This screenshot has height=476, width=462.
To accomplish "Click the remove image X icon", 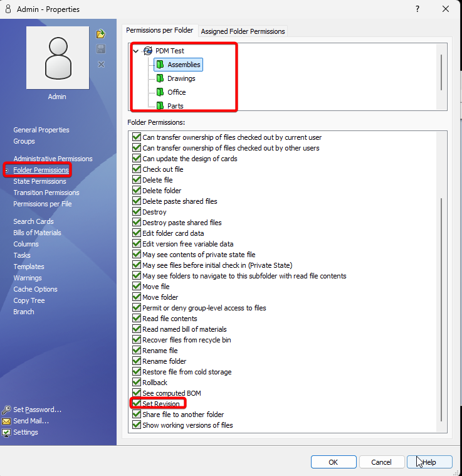I will pos(101,65).
